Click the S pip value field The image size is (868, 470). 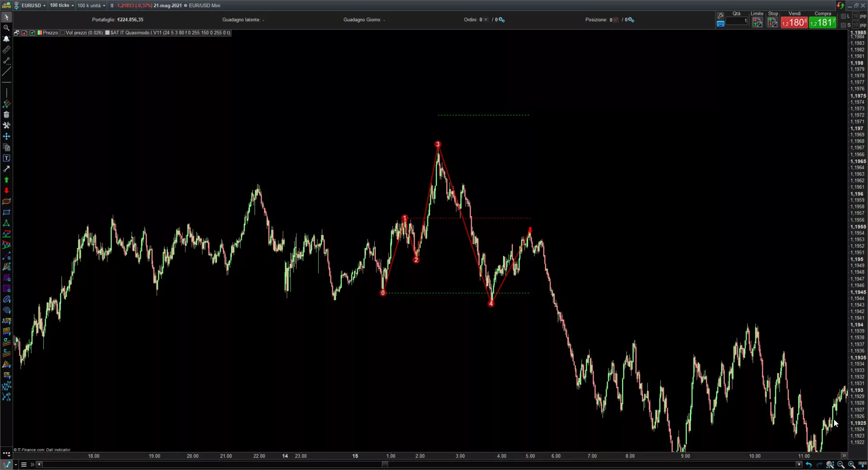855,25
